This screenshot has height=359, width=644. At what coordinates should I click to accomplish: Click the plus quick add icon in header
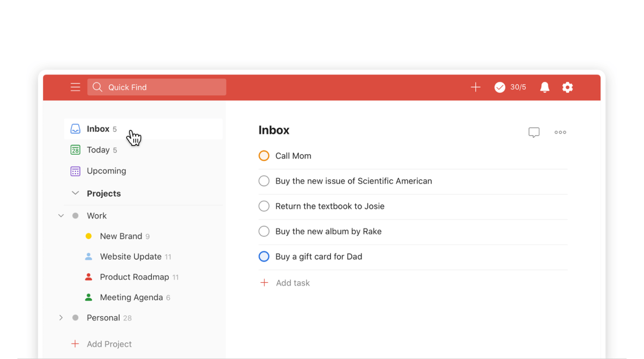[x=475, y=87]
